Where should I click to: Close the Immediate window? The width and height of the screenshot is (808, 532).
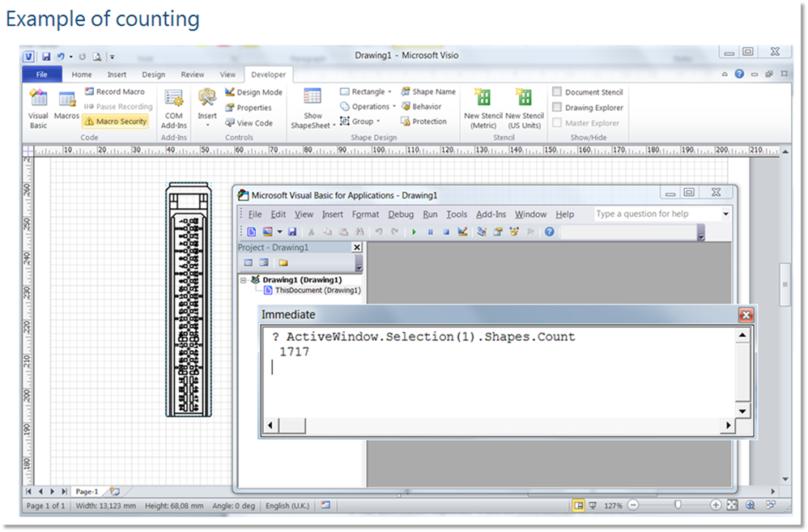point(746,314)
